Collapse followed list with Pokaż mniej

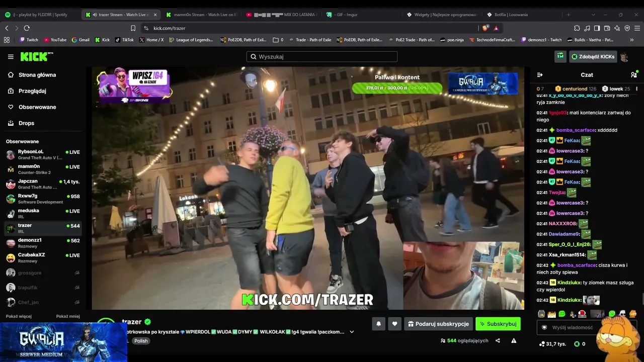[x=68, y=316]
